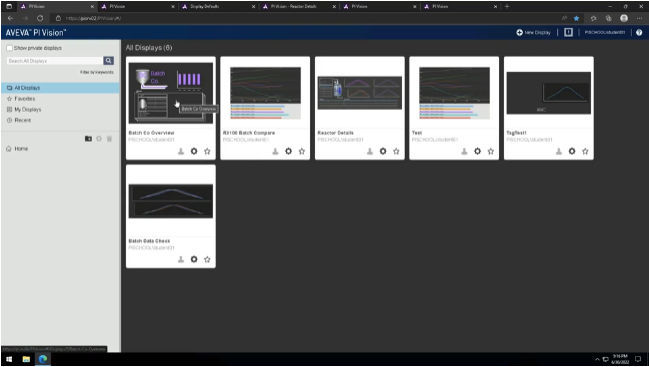Screen dimensions: 649x367
Task: Open Batch Co Overview thumbnail
Action: (x=171, y=93)
